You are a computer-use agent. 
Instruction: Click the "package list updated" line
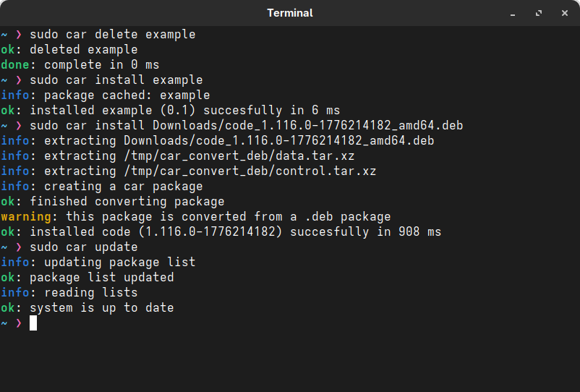coord(101,278)
